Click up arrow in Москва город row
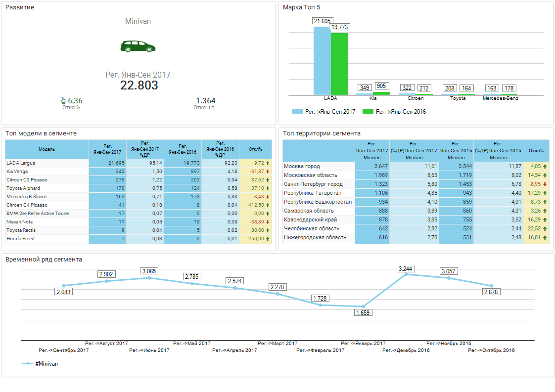The width and height of the screenshot is (555, 392). [545, 166]
